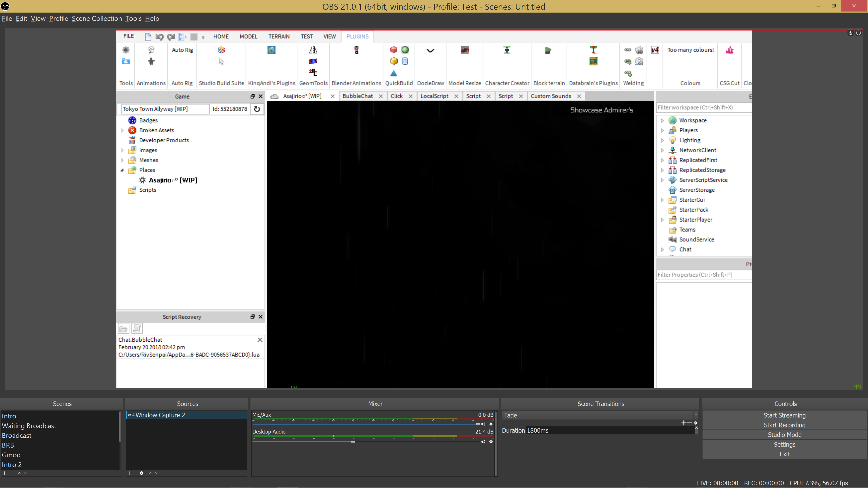Toggle lock on Window Capture 2 source
868x488 pixels.
coord(133,415)
